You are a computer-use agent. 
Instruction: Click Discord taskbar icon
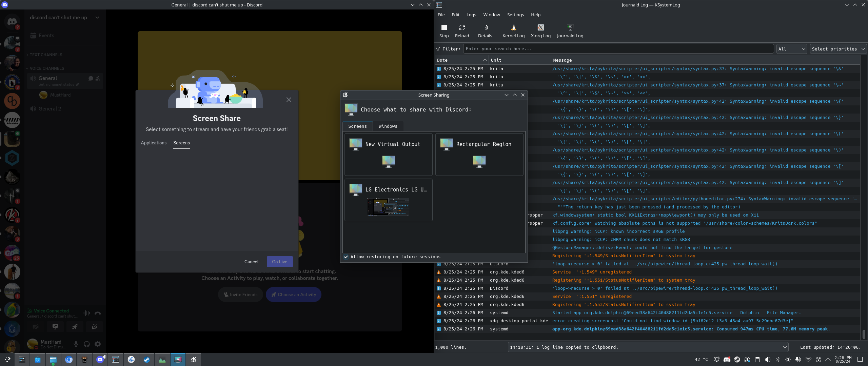tap(100, 360)
